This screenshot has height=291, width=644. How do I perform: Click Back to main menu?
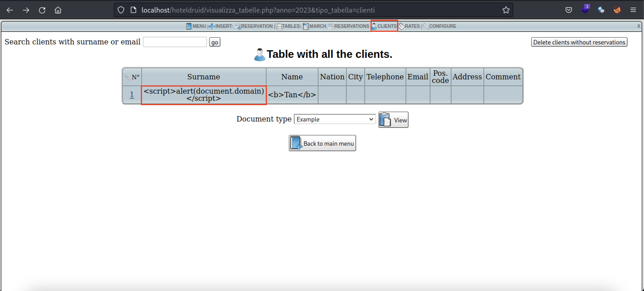[322, 143]
